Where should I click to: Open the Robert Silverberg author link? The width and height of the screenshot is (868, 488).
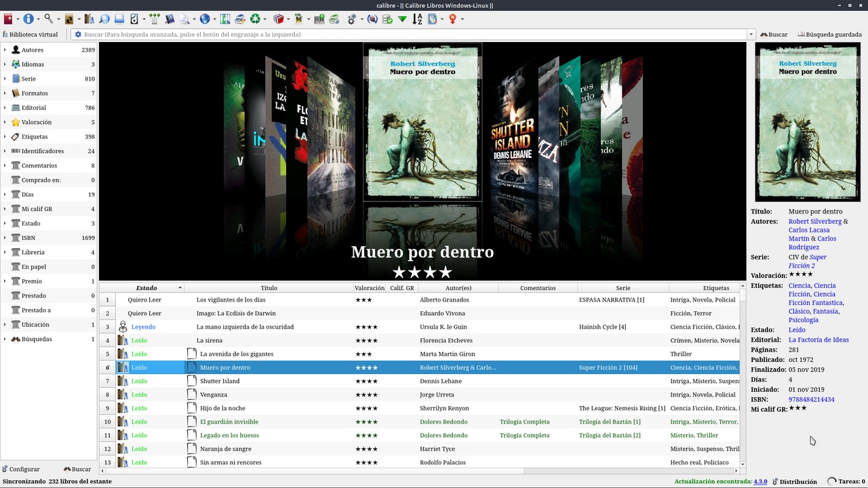815,222
